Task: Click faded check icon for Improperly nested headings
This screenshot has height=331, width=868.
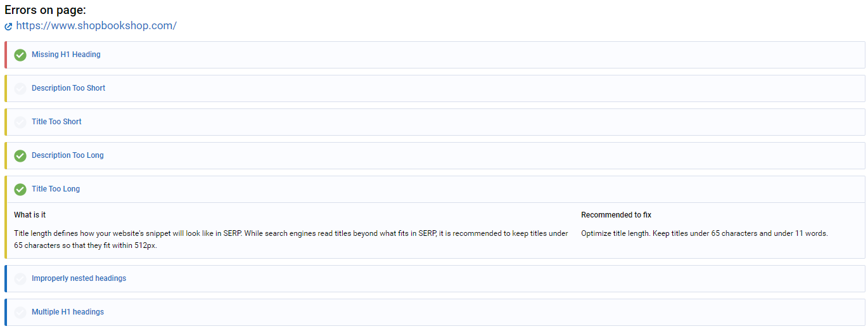Action: click(20, 278)
